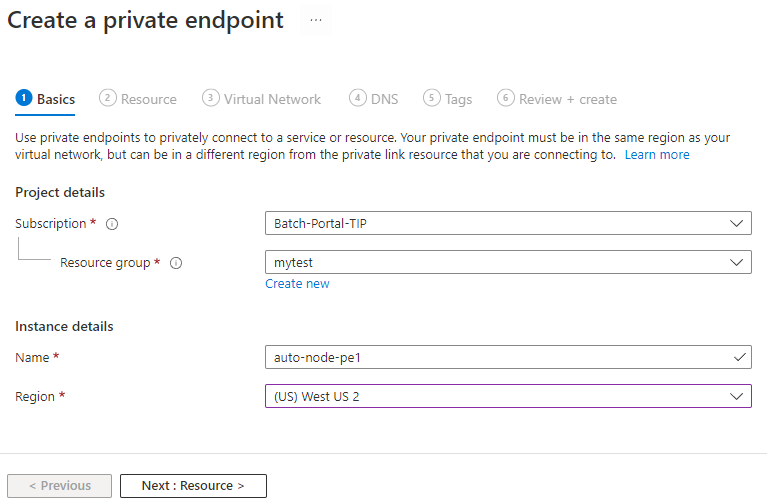
Task: Click the Resource group info icon
Action: (x=176, y=263)
